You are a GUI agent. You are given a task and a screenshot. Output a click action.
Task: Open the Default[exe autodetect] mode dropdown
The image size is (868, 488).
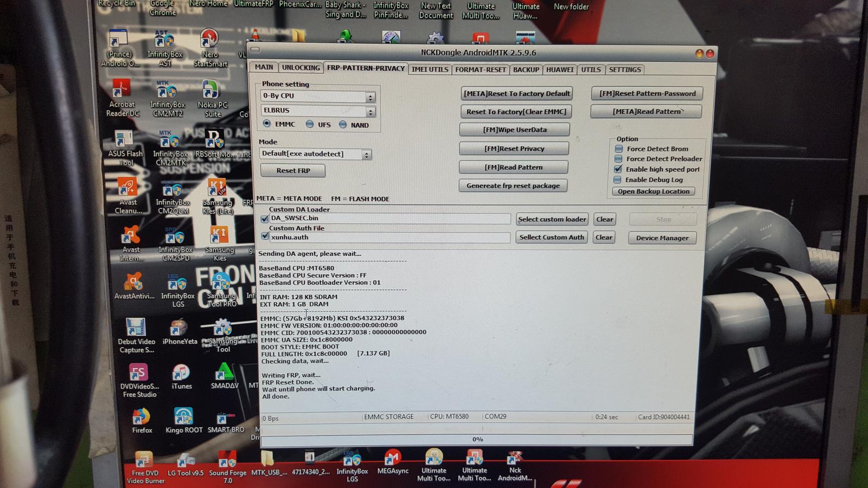point(315,154)
